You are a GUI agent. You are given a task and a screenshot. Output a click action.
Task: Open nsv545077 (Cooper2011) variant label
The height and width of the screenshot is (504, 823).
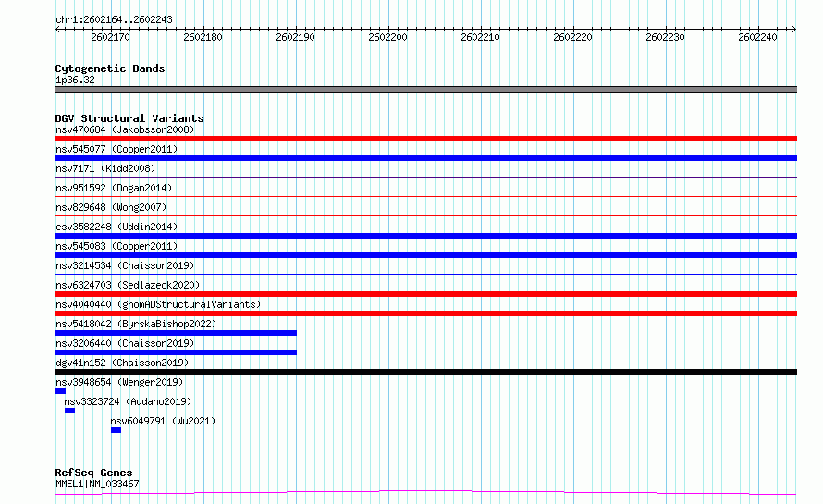click(117, 149)
